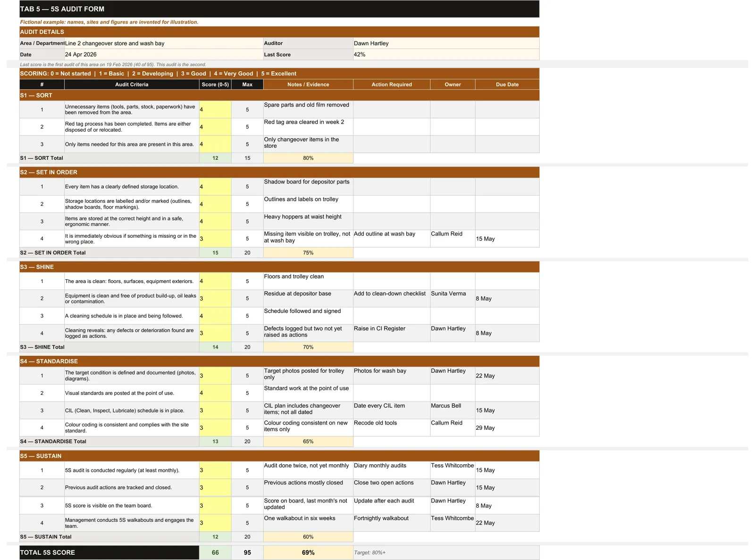Viewport: 755px width, 560px height.
Task: Click the S4 STANDARDISE total '65%'
Action: [308, 442]
